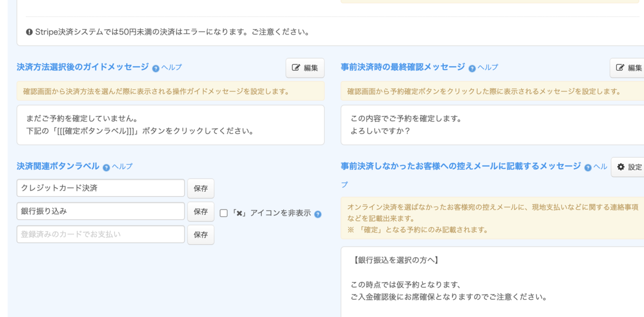This screenshot has width=644, height=317.
Task: Save the クレジットカード決済 label
Action: [x=201, y=189]
